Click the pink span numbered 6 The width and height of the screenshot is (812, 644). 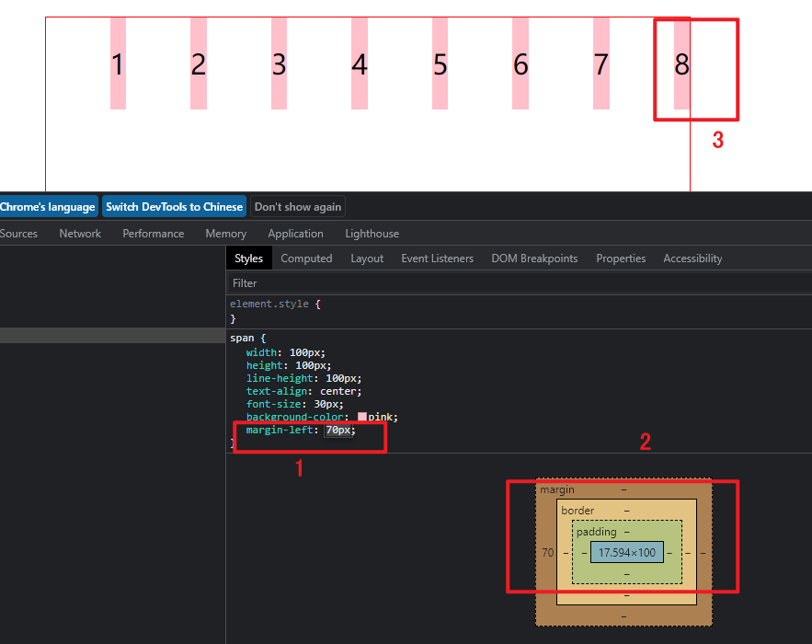pos(520,63)
